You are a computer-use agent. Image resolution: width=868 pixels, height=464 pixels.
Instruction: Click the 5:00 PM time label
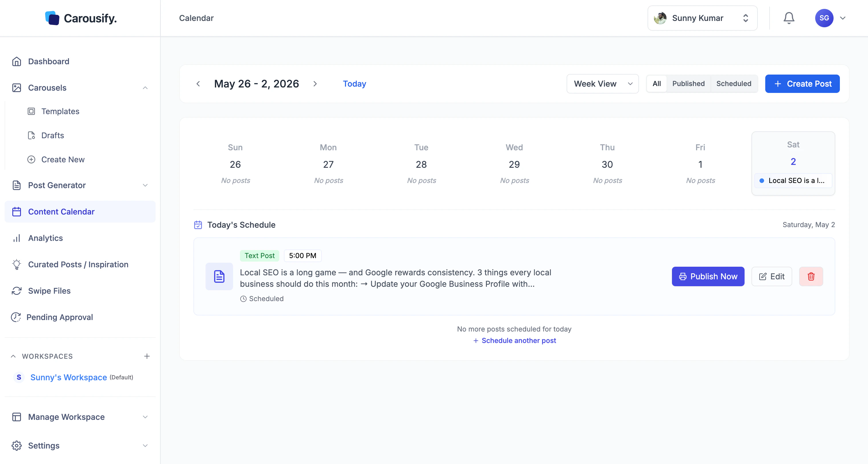coord(303,256)
